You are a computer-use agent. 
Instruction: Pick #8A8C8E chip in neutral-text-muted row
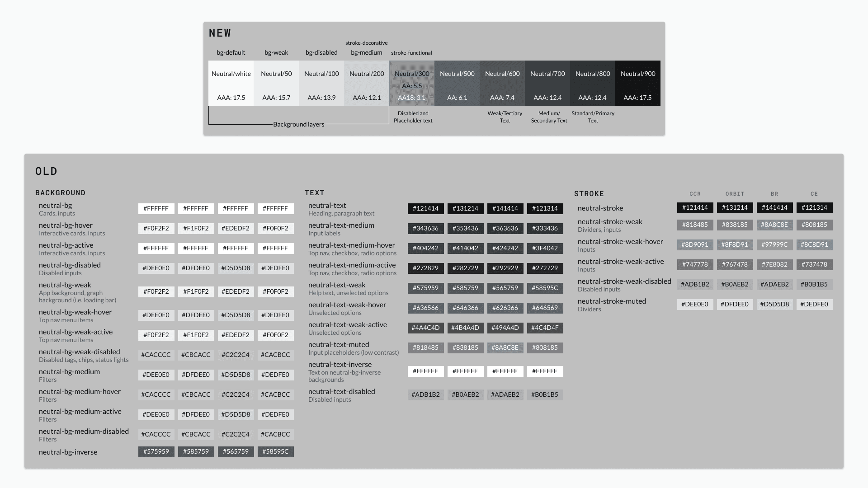(x=505, y=348)
